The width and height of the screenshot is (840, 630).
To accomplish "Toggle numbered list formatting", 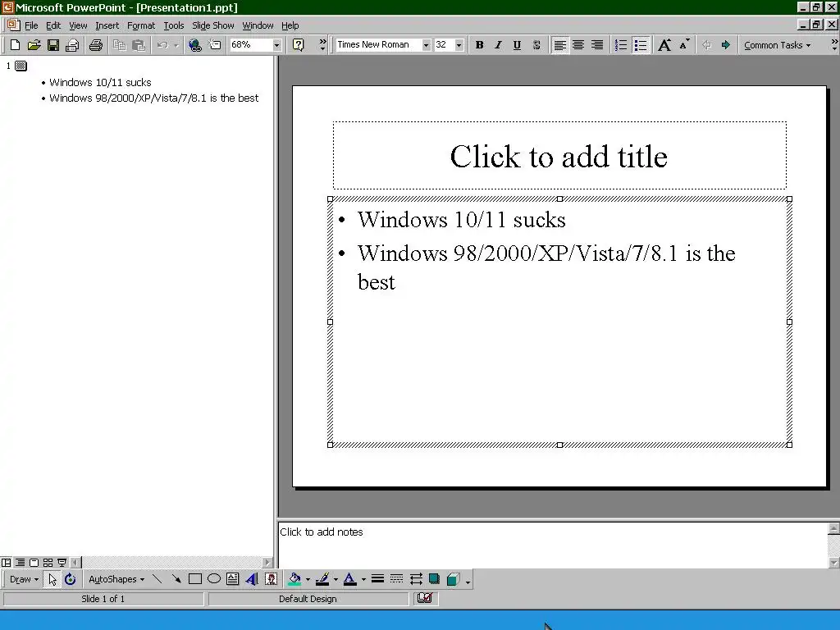I will pyautogui.click(x=620, y=45).
